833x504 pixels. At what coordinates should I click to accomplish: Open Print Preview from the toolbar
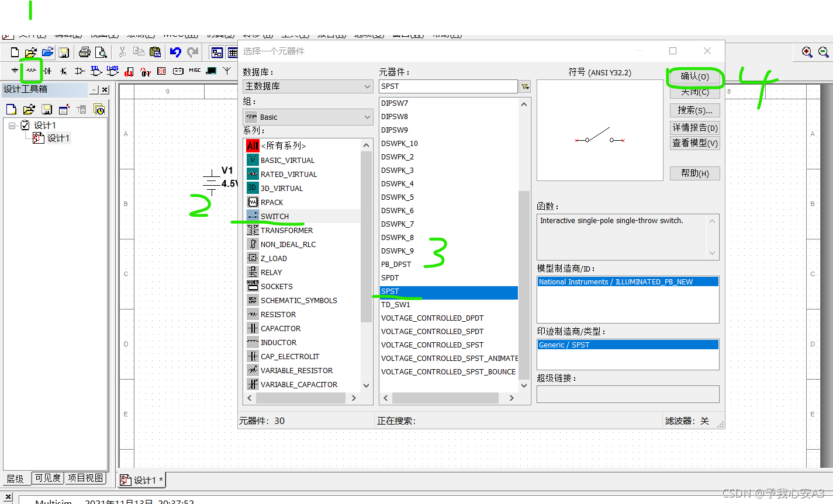click(101, 52)
